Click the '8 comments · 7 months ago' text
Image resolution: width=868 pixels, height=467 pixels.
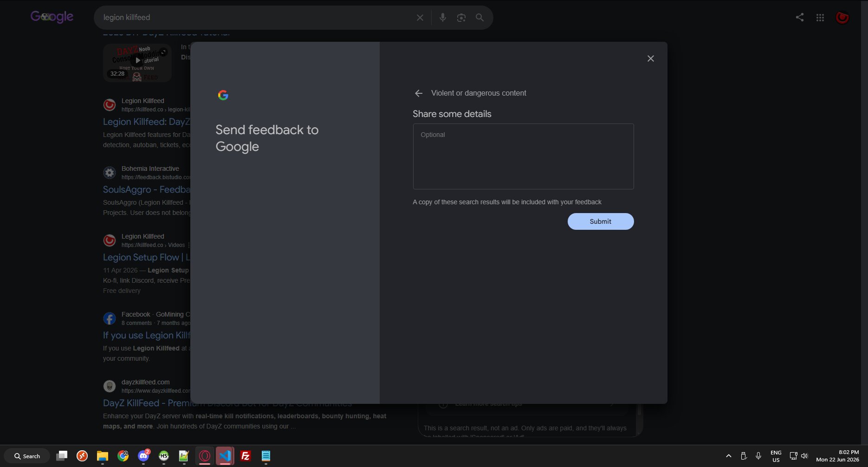156,323
